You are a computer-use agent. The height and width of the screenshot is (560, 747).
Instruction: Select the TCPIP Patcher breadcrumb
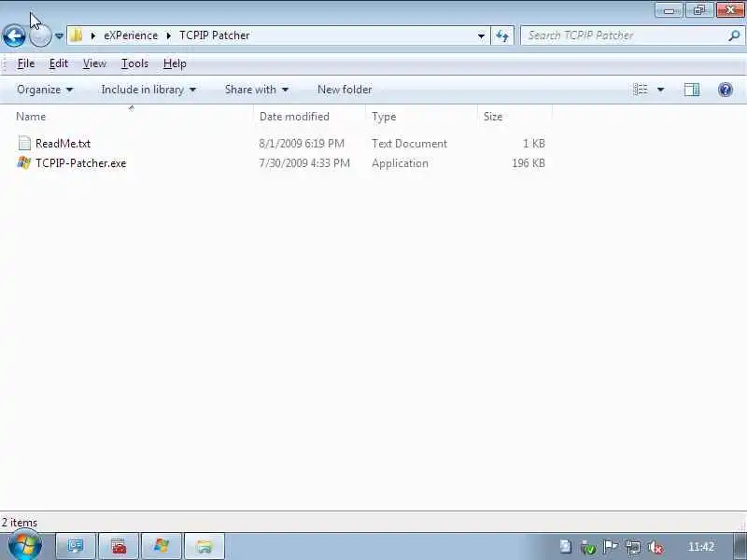215,35
